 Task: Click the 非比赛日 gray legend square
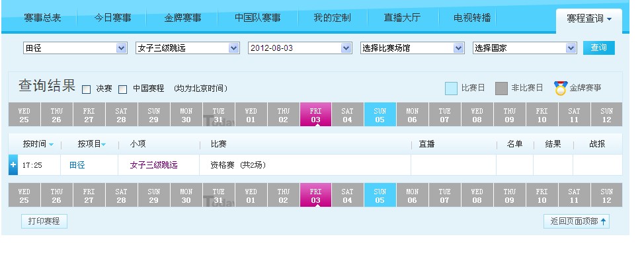(501, 89)
